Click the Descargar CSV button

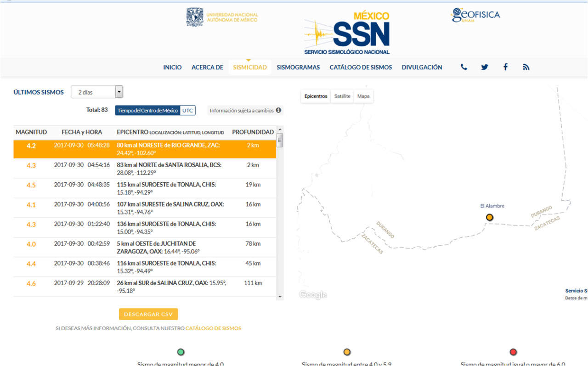(x=148, y=314)
